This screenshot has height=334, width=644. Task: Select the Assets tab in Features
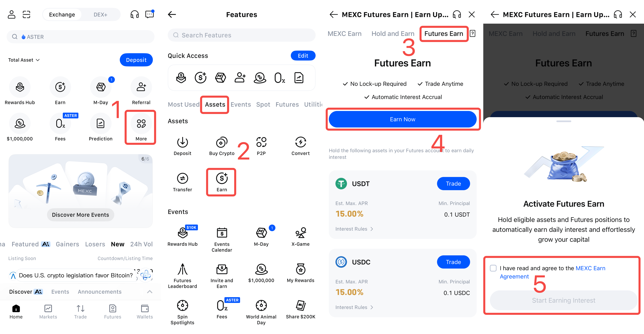tap(215, 105)
